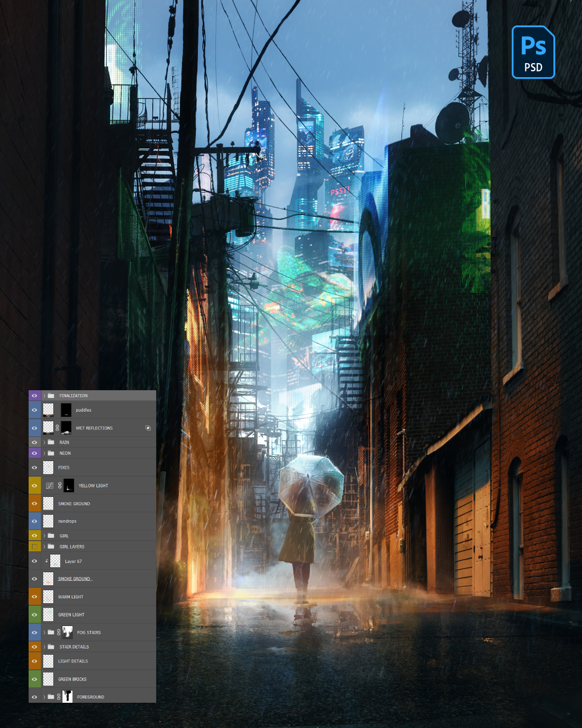Click the folder icon of the NEON group
The image size is (582, 728).
tap(51, 453)
